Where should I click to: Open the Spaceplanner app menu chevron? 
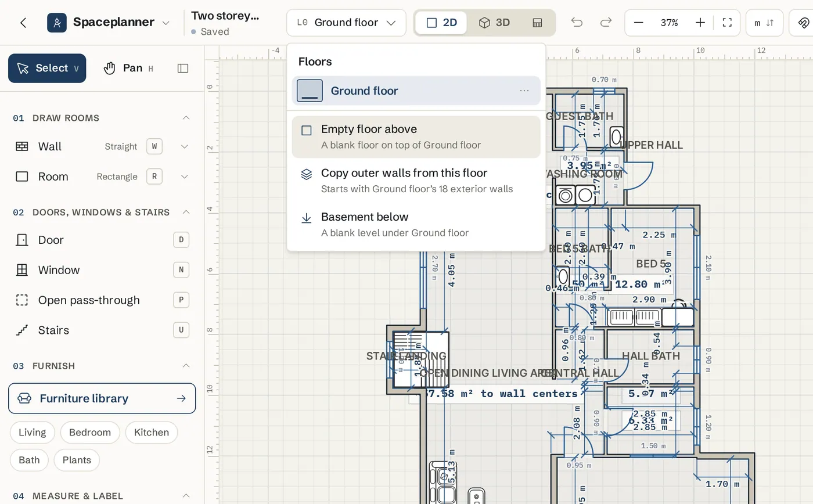pyautogui.click(x=166, y=23)
